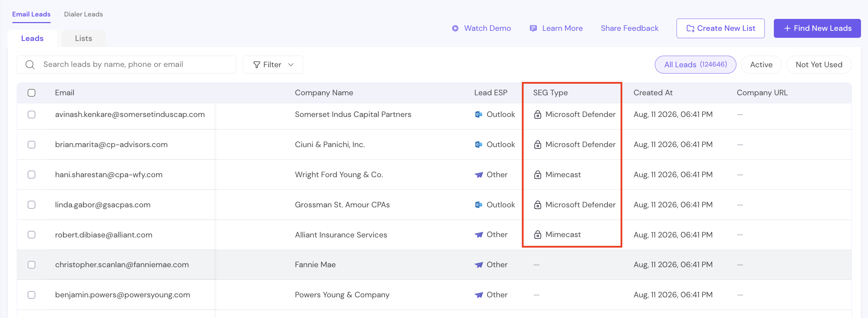868x318 pixels.
Task: Click company Somerset Indus Capital Partners
Action: coord(353,115)
